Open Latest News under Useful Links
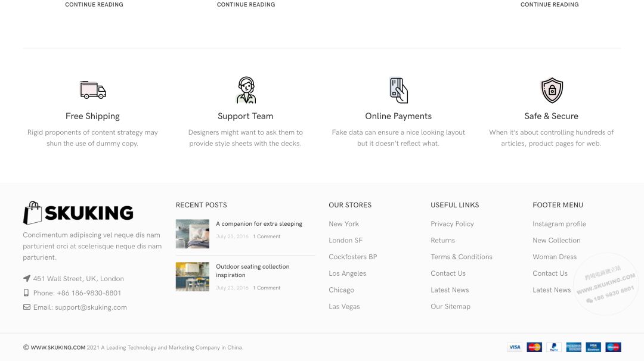644x361 pixels. point(450,290)
